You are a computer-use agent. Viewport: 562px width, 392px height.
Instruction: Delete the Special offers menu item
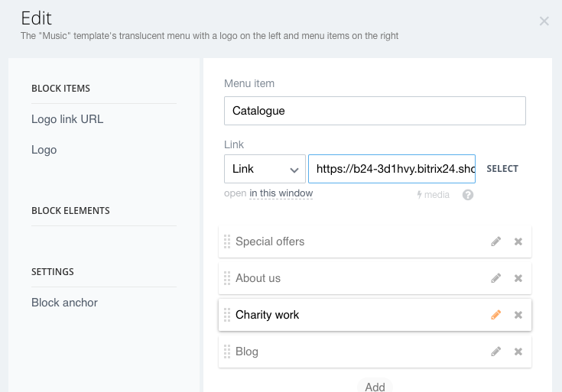pos(518,241)
